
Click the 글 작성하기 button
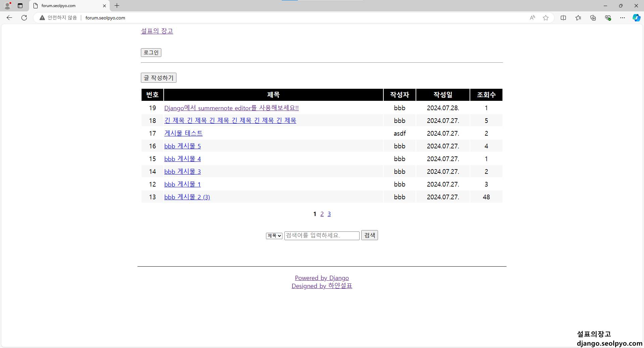coord(159,78)
